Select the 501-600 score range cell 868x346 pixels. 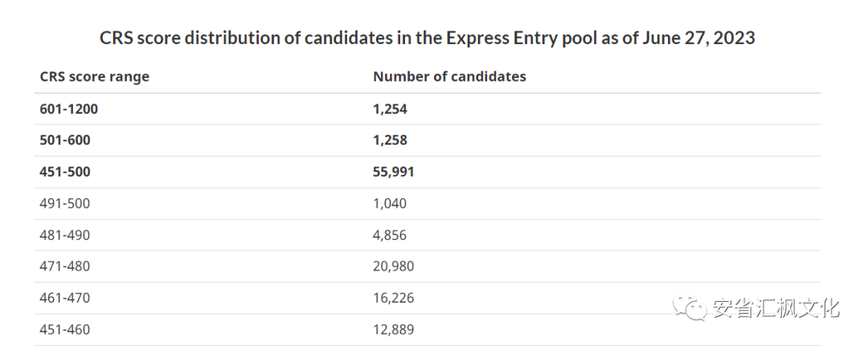[x=65, y=140]
